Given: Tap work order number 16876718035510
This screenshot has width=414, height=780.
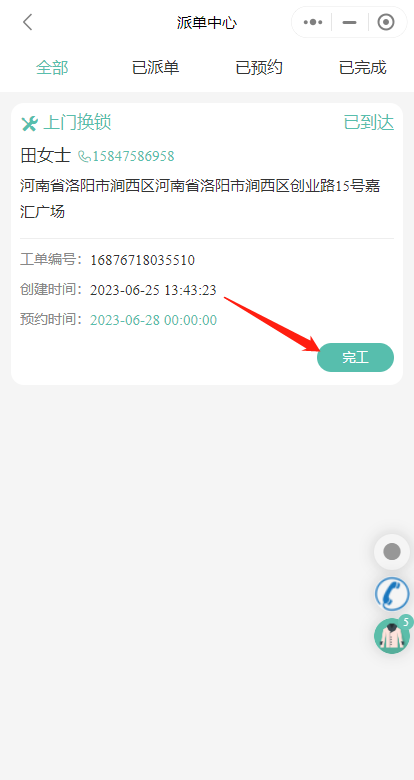Looking at the screenshot, I should click(142, 260).
